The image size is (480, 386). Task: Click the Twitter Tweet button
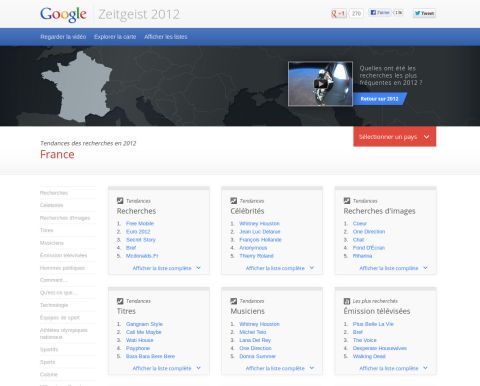(424, 13)
